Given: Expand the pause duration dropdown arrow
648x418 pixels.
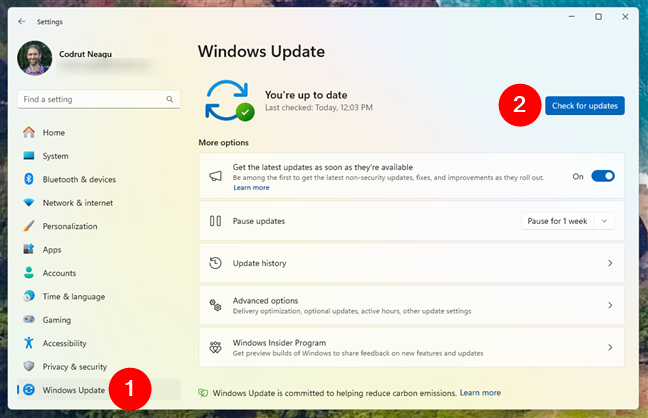Looking at the screenshot, I should click(604, 221).
